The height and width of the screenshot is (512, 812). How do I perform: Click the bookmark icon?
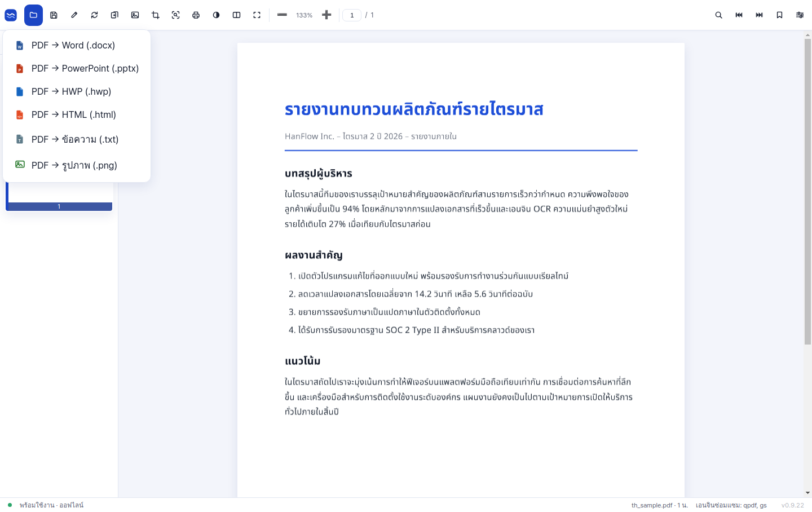coord(779,15)
